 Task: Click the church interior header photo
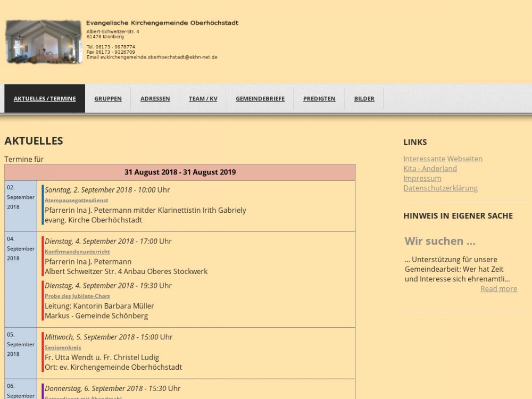(x=44, y=42)
